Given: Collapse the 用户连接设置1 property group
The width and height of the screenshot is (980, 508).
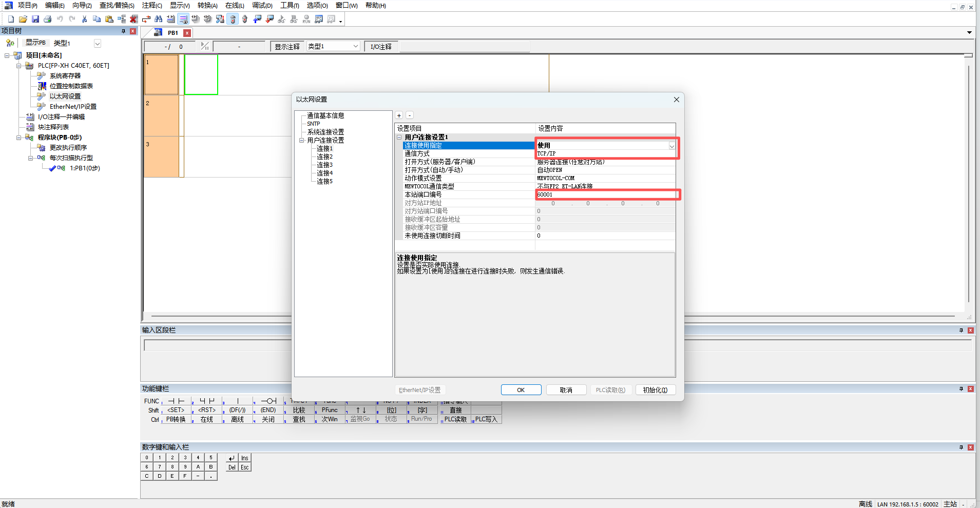Looking at the screenshot, I should pos(399,137).
